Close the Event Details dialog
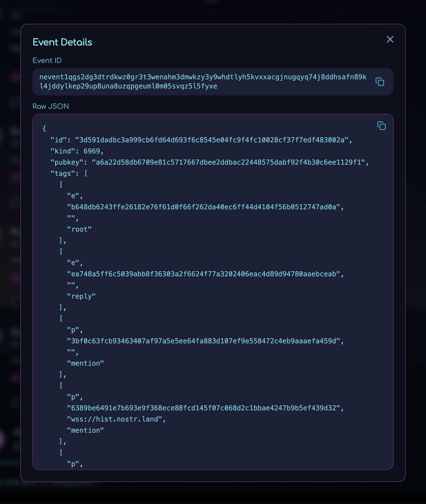This screenshot has height=504, width=426. 390,40
